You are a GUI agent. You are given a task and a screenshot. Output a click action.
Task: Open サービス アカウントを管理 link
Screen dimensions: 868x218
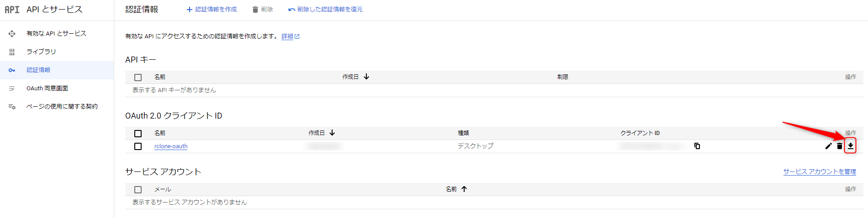click(820, 171)
